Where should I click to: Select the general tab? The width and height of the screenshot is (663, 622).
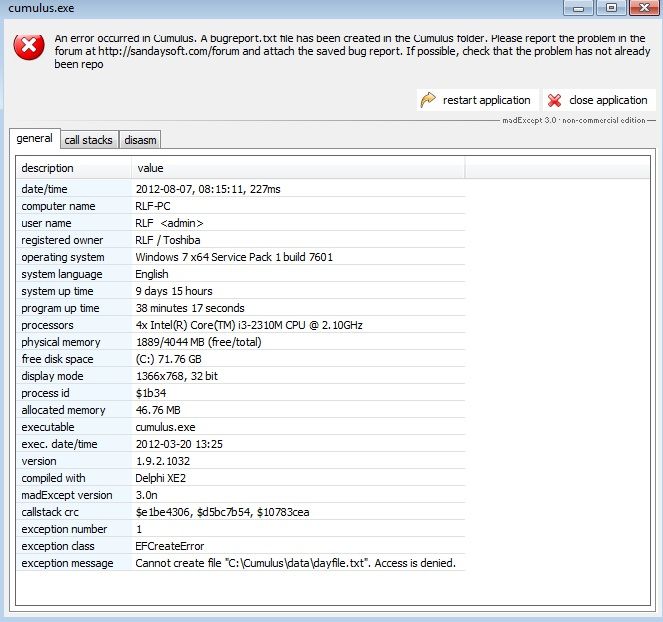pos(35,139)
